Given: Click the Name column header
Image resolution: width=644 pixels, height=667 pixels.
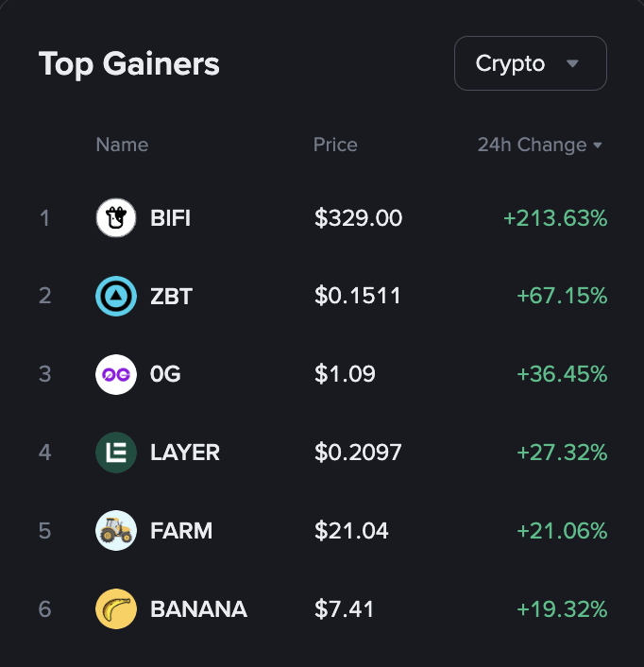Looking at the screenshot, I should (122, 145).
